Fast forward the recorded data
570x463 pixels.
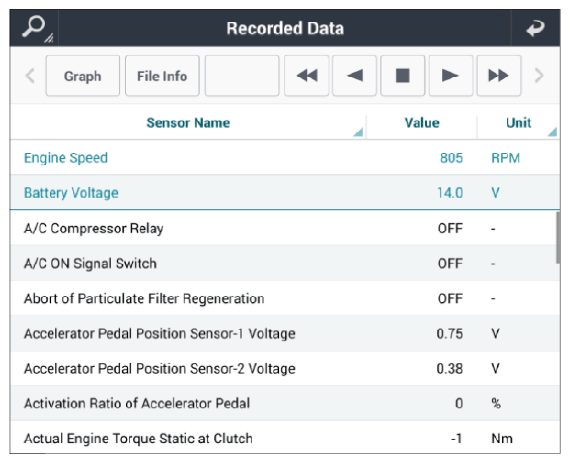(499, 76)
